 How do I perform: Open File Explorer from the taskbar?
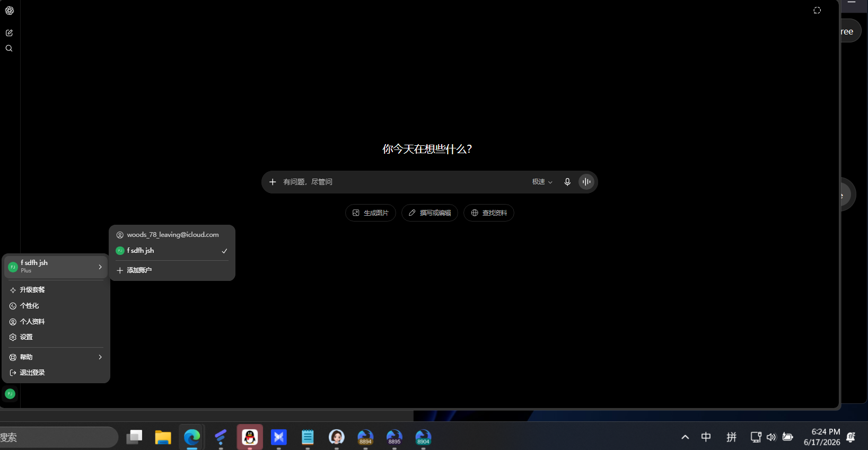coord(163,437)
